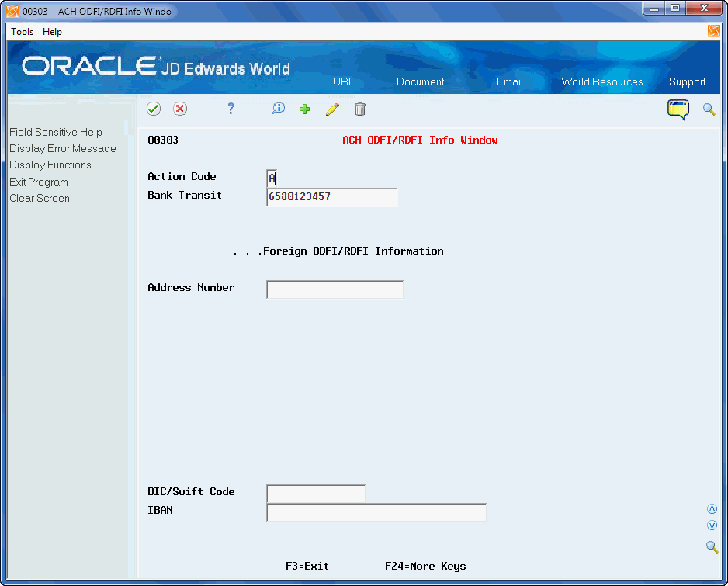The height and width of the screenshot is (586, 728).
Task: Open the question mark help icon
Action: coord(231,109)
